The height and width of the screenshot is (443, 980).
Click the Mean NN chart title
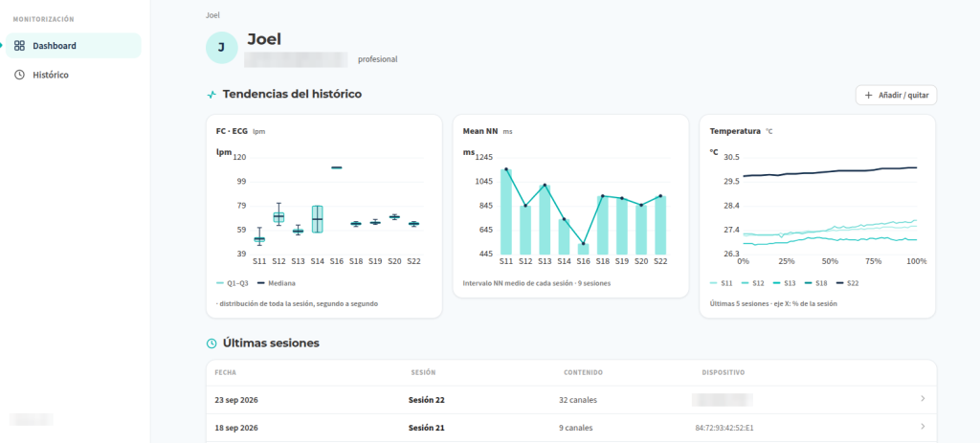click(480, 131)
